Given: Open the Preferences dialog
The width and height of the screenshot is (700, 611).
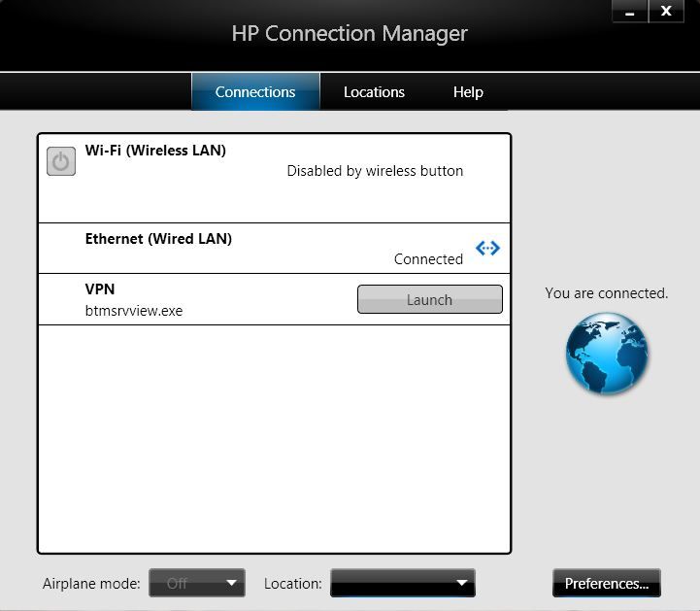Looking at the screenshot, I should click(x=607, y=583).
